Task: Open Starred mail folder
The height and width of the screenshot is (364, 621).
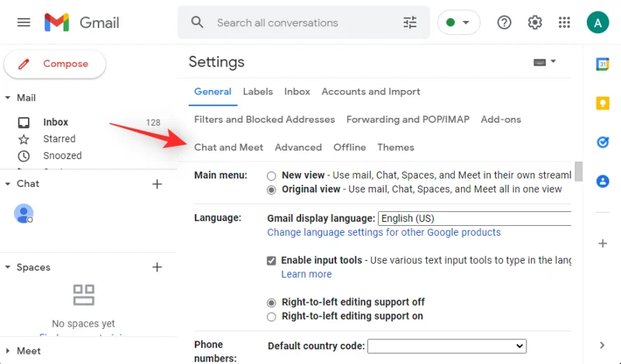Action: click(60, 139)
